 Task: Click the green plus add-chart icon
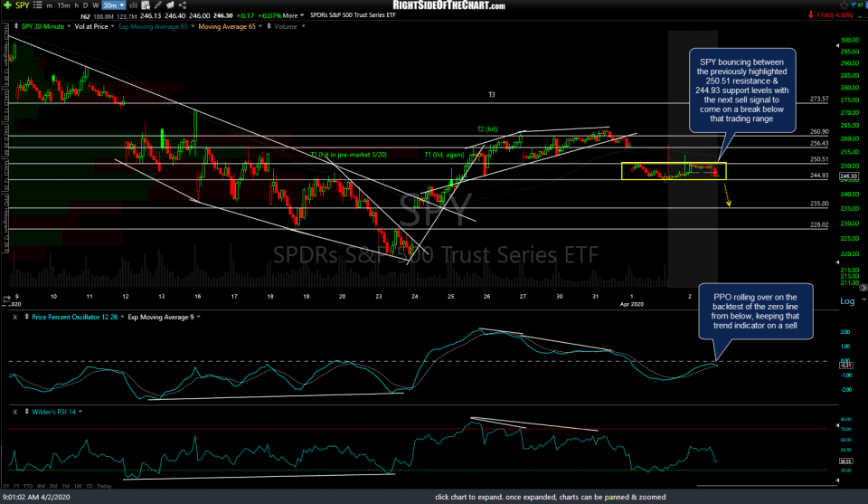point(8,5)
